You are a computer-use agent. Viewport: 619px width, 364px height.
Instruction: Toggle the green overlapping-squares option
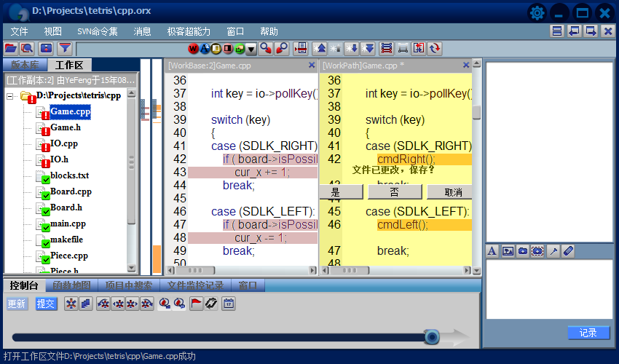point(240,49)
